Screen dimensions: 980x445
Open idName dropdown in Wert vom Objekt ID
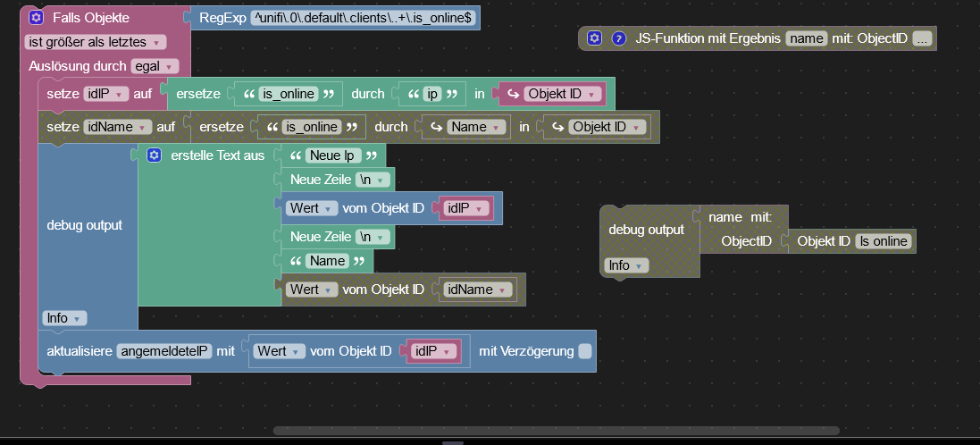(x=478, y=290)
